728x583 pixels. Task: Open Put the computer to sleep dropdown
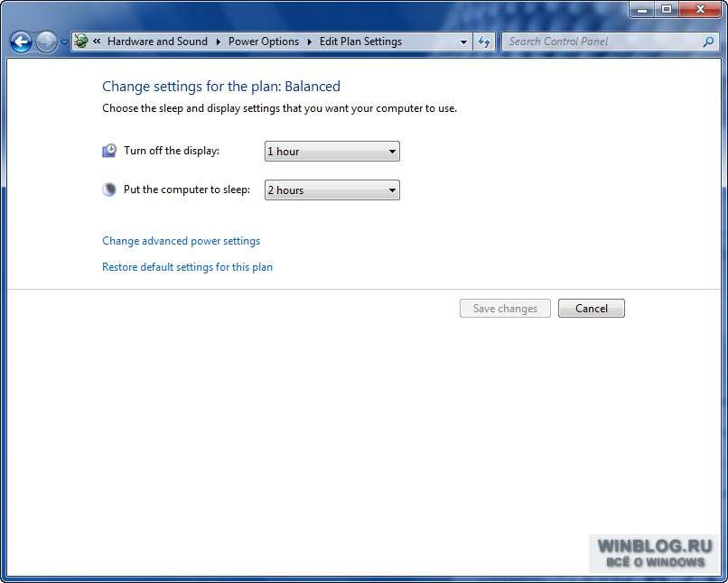coord(332,190)
